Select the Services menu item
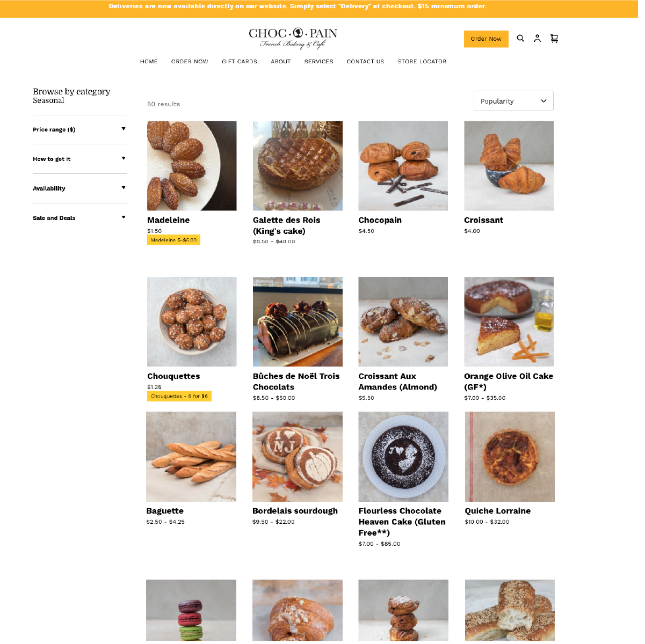 pos(318,61)
